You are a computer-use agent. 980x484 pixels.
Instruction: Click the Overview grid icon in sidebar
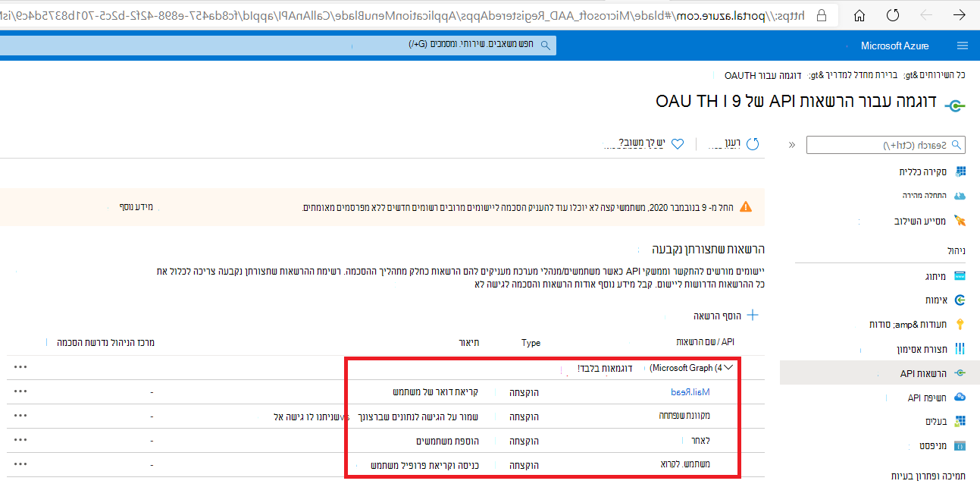pyautogui.click(x=960, y=172)
